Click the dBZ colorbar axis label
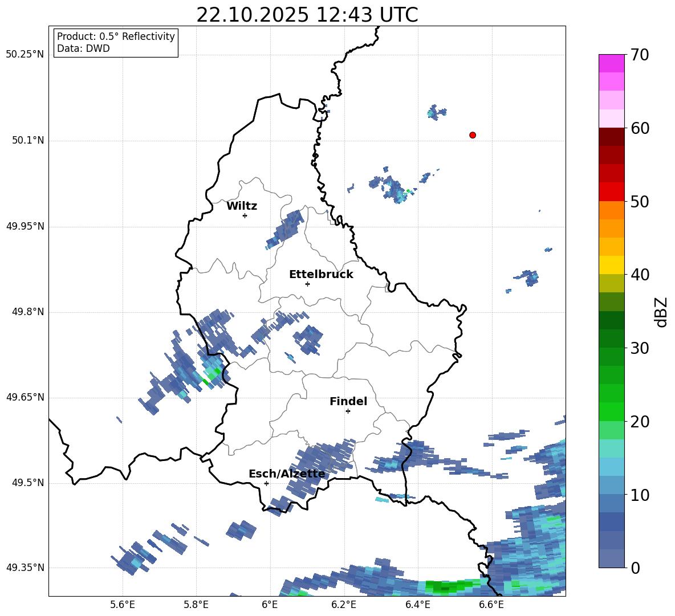 click(x=661, y=312)
